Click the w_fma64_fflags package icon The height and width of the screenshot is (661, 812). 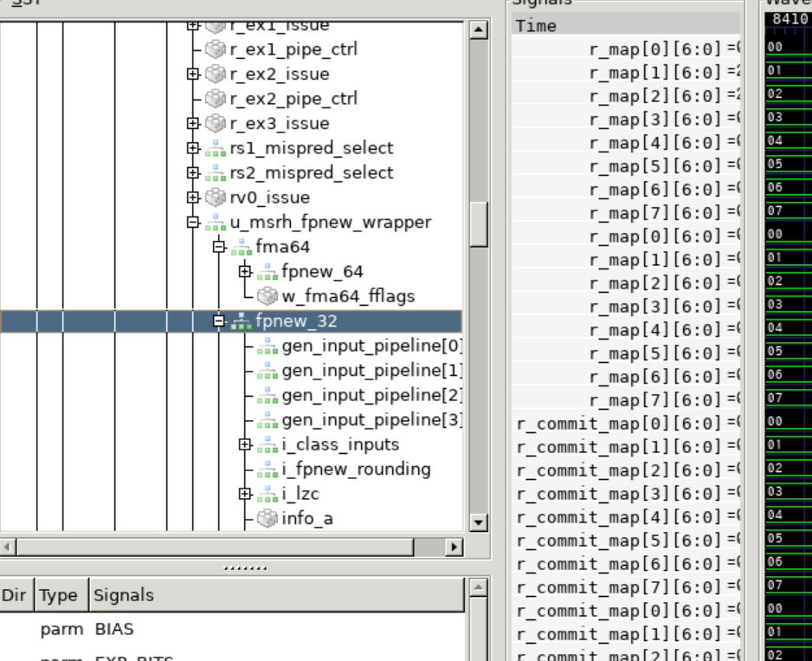click(x=267, y=296)
